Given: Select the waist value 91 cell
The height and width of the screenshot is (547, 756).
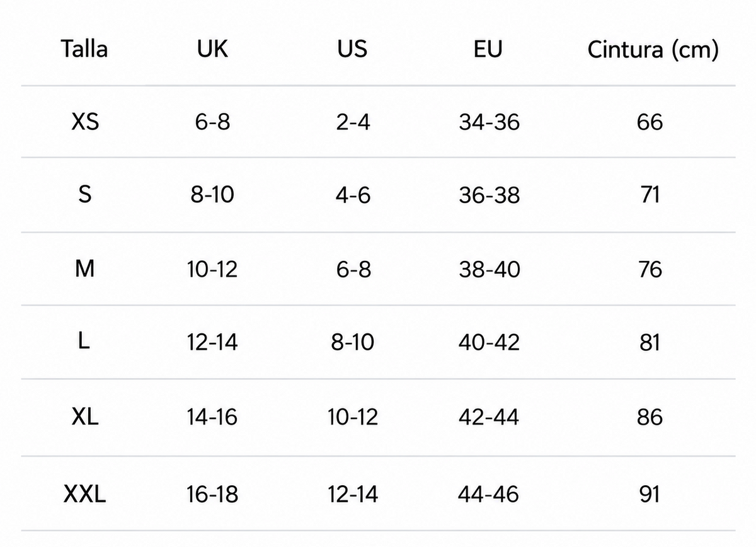Looking at the screenshot, I should pyautogui.click(x=650, y=495).
